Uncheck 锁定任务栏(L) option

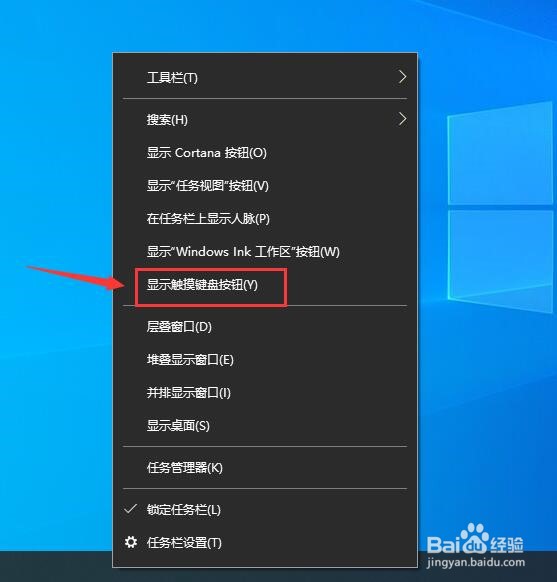click(265, 510)
